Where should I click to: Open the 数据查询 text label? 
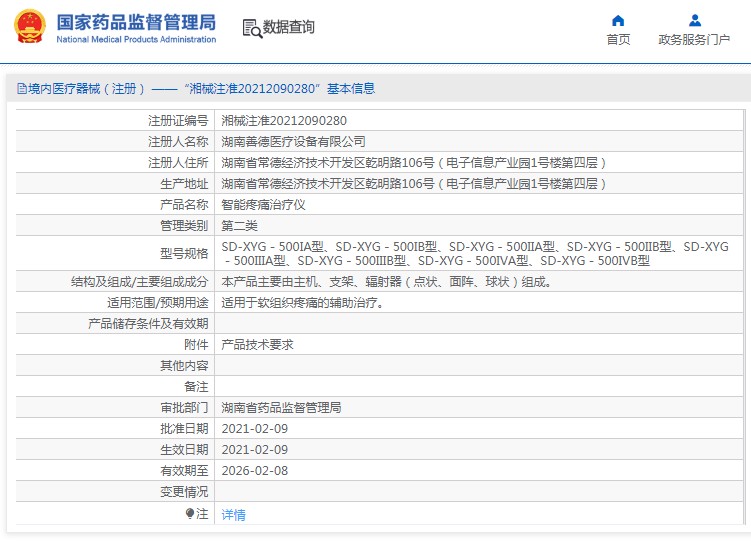[289, 28]
